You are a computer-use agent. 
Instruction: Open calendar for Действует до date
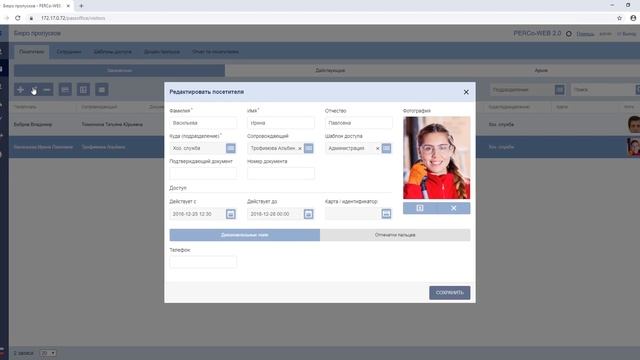tap(309, 214)
